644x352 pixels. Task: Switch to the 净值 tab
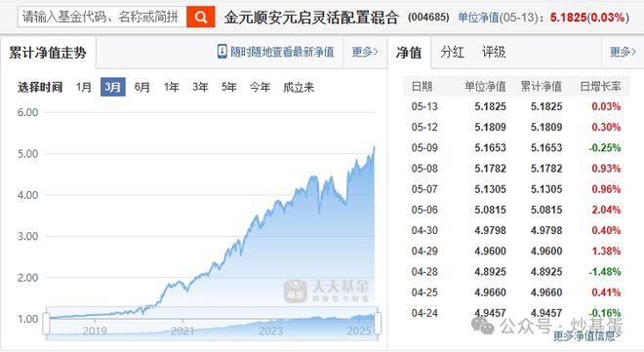click(409, 53)
